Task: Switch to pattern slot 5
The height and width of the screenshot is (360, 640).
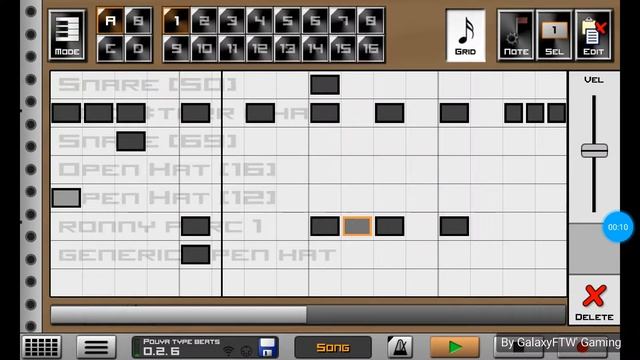Action: [x=287, y=21]
